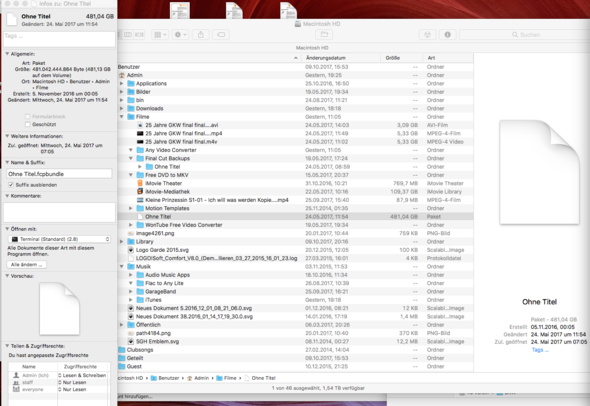590x406 pixels.
Task: Collapse Teilen & Zugriffsrechte section
Action: pos(7,346)
